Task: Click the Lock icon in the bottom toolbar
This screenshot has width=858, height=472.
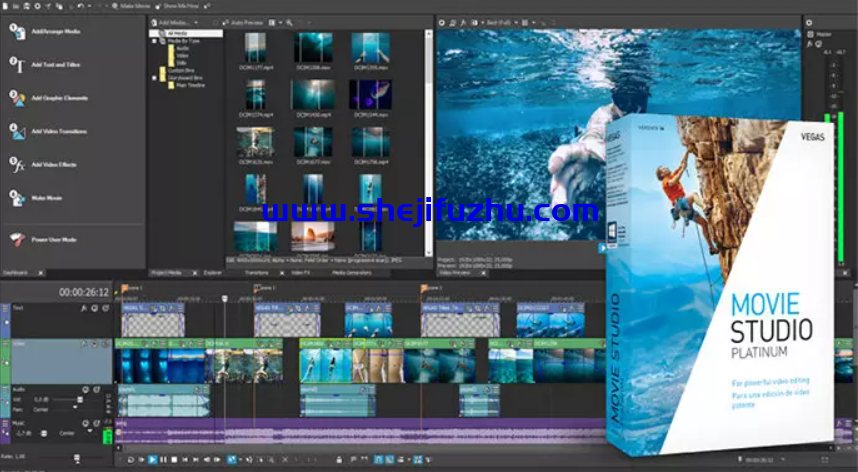Action: point(339,460)
